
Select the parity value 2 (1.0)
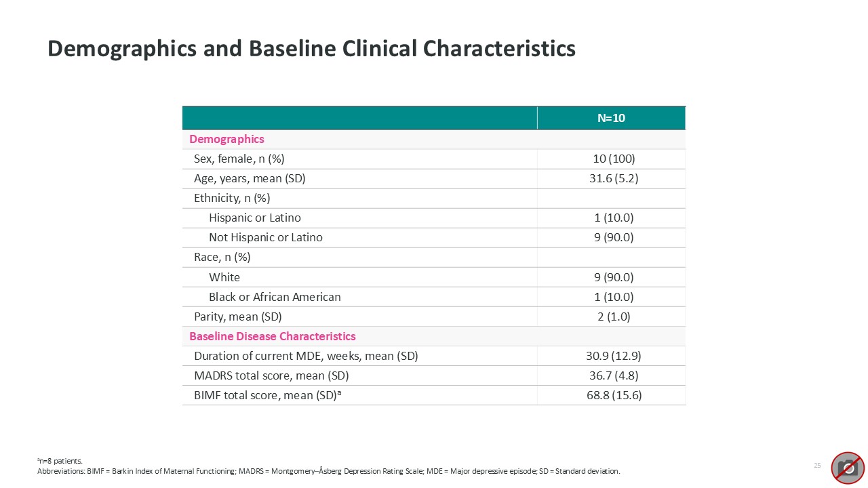[611, 317]
